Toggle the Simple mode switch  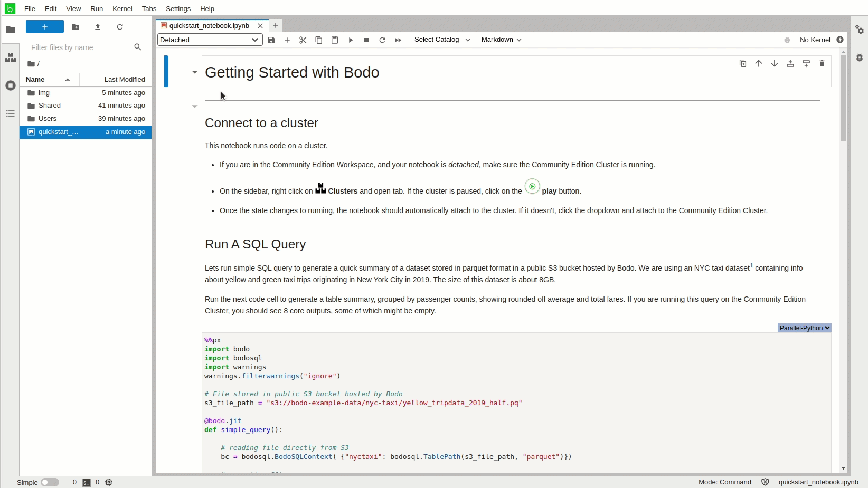point(50,482)
